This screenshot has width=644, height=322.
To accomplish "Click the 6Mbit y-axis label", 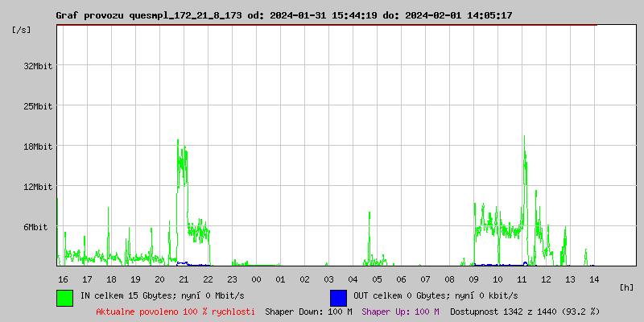I will (x=38, y=228).
